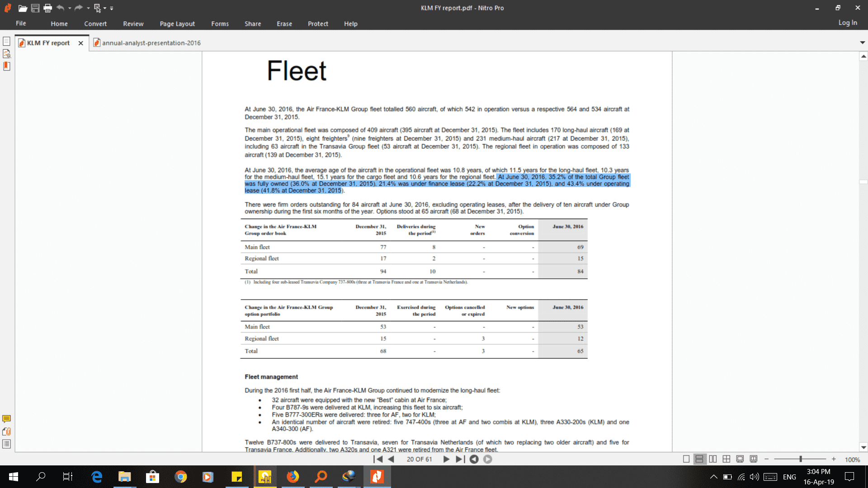
Task: Open the Output pane at sidebar bottom
Action: coord(6,444)
